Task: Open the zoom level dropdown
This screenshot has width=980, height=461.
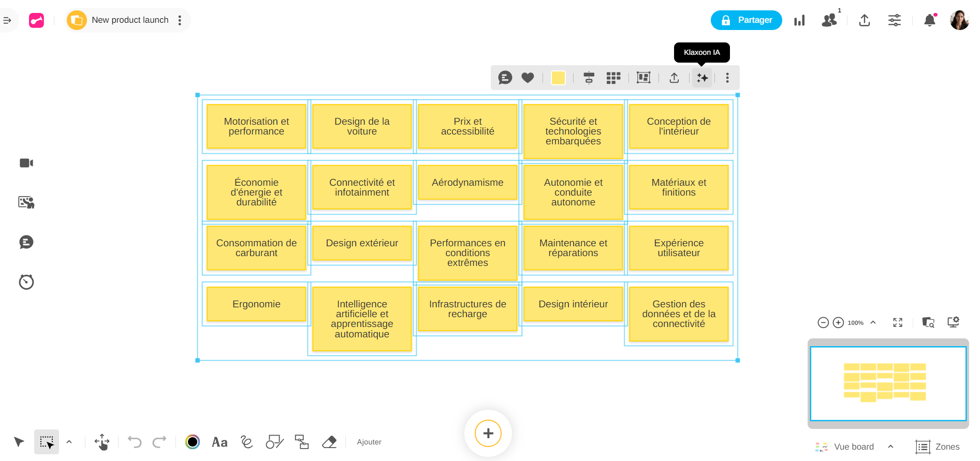Action: [873, 322]
